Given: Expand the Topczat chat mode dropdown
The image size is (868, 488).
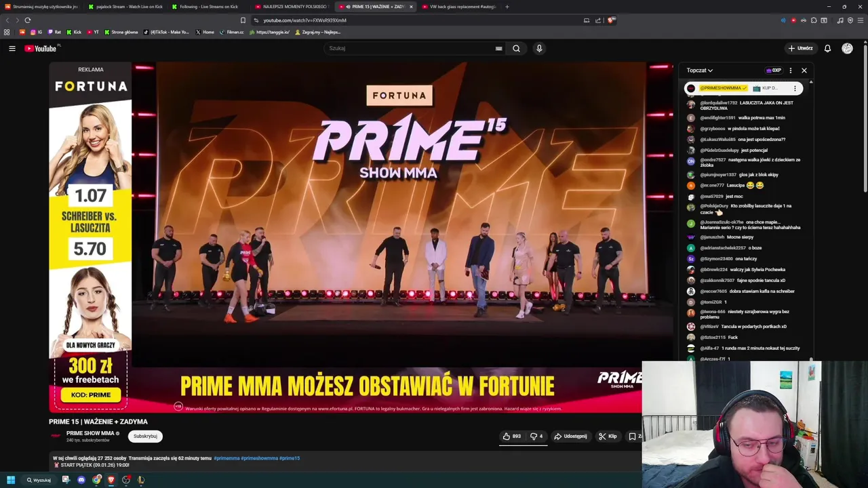Looking at the screenshot, I should pyautogui.click(x=699, y=70).
